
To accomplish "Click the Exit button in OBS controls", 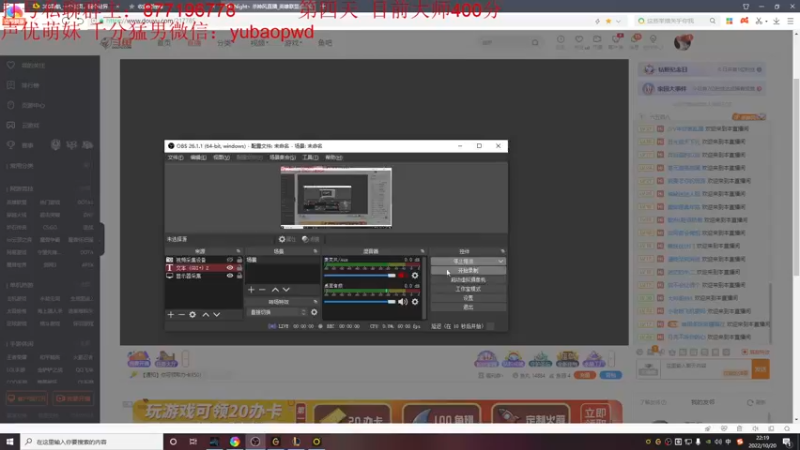I will coord(468,307).
